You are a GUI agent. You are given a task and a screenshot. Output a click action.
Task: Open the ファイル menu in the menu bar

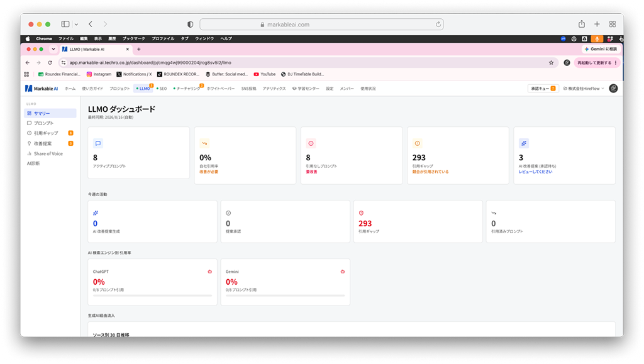[65, 38]
